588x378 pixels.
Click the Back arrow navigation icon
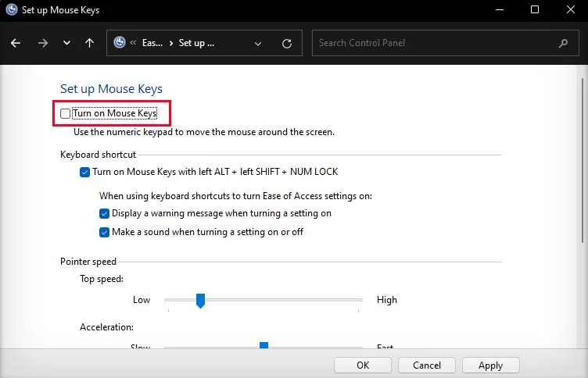tap(16, 44)
